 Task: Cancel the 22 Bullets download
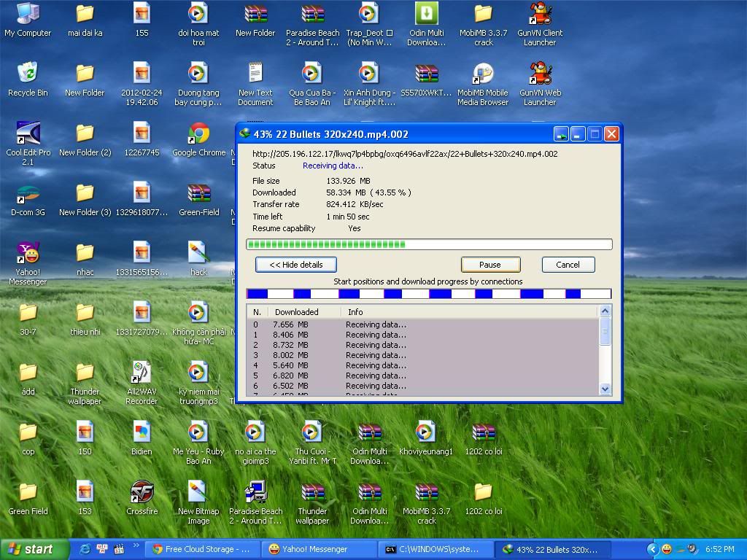568,265
